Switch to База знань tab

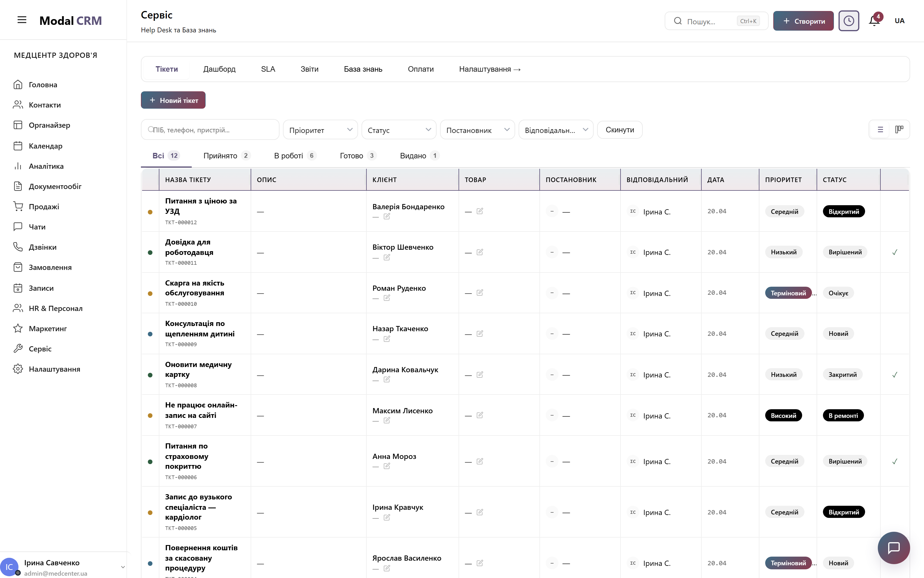[x=363, y=69]
